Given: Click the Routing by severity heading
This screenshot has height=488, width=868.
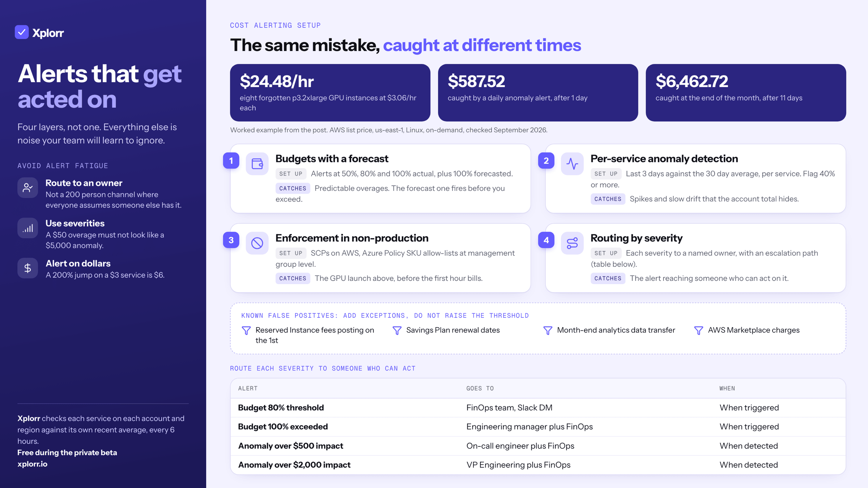Looking at the screenshot, I should (x=637, y=238).
